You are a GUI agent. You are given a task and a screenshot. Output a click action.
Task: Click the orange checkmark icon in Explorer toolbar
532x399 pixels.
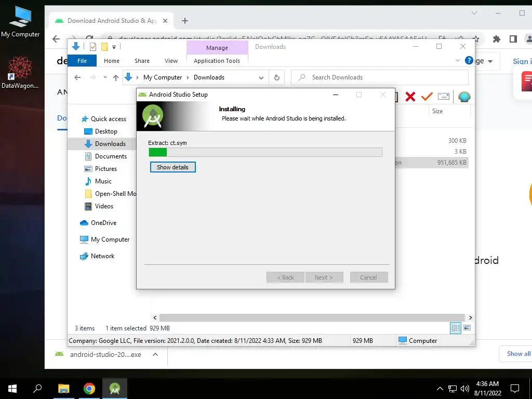pyautogui.click(x=427, y=97)
